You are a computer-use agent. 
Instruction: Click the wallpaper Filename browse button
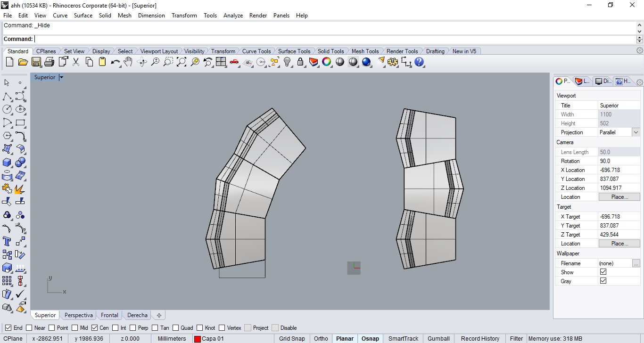(636, 263)
